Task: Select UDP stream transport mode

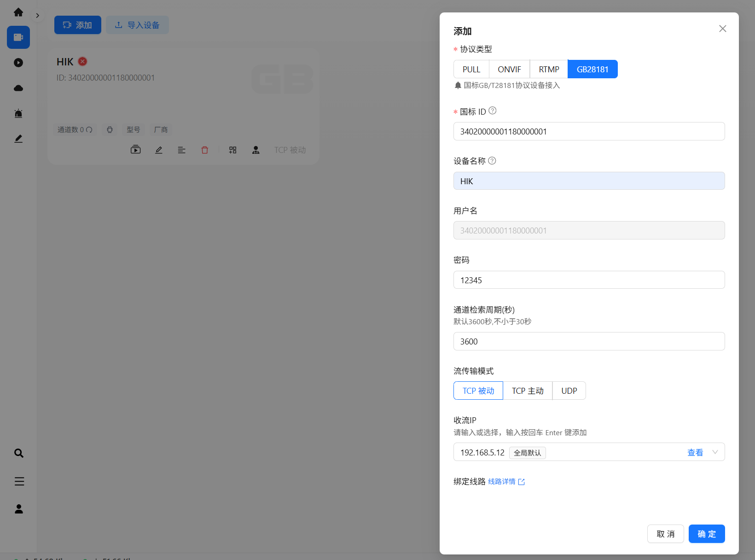Action: pyautogui.click(x=569, y=391)
